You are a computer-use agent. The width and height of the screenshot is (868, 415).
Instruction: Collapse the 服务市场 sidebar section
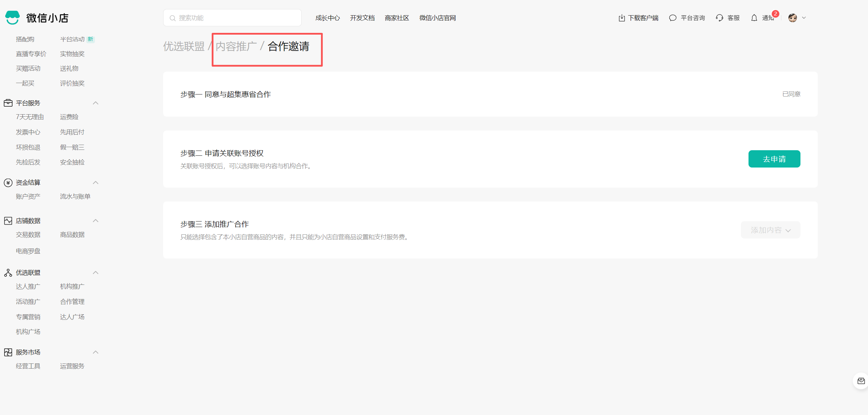[96, 352]
